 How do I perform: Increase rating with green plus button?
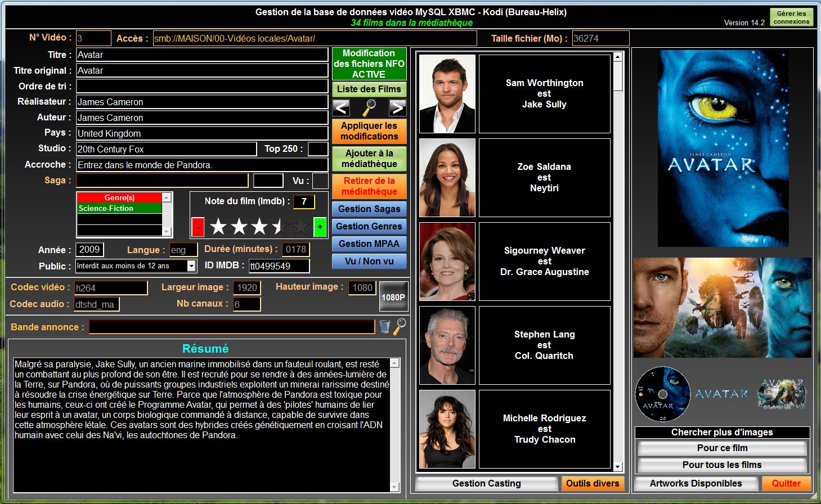(320, 227)
